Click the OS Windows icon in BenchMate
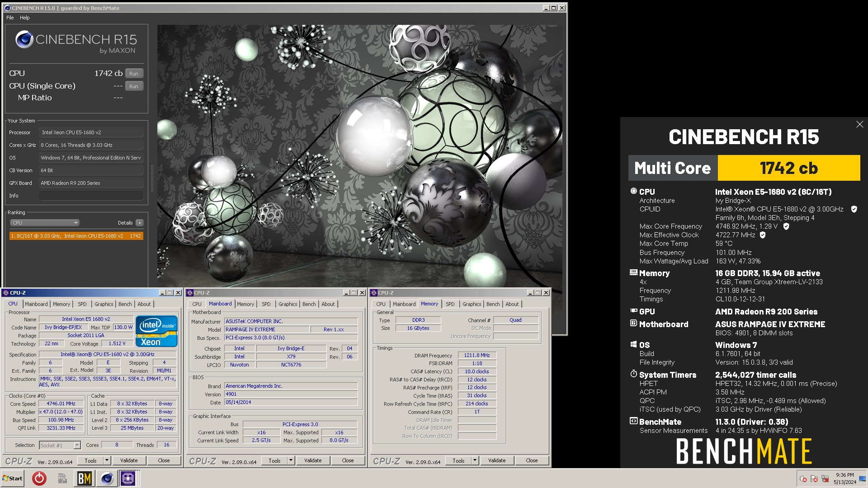The image size is (868, 488). (633, 344)
